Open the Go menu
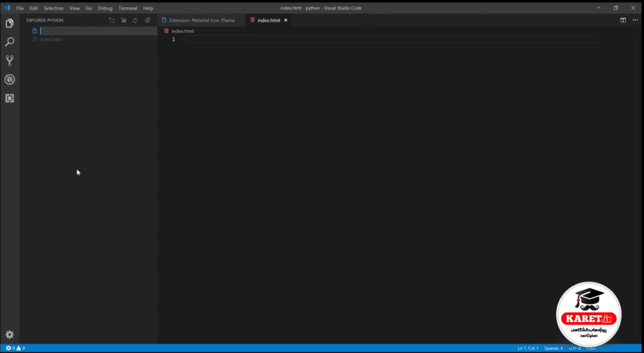The height and width of the screenshot is (353, 644). 89,8
